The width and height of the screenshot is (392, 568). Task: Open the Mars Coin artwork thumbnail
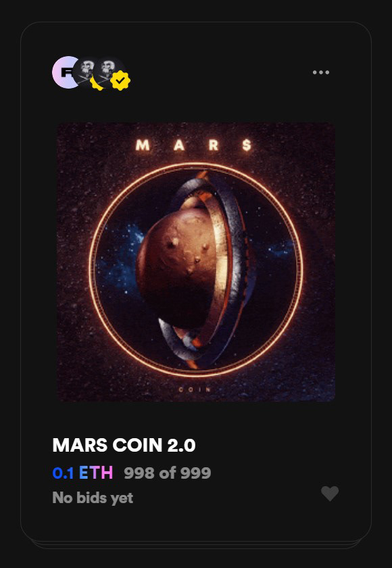tap(196, 262)
